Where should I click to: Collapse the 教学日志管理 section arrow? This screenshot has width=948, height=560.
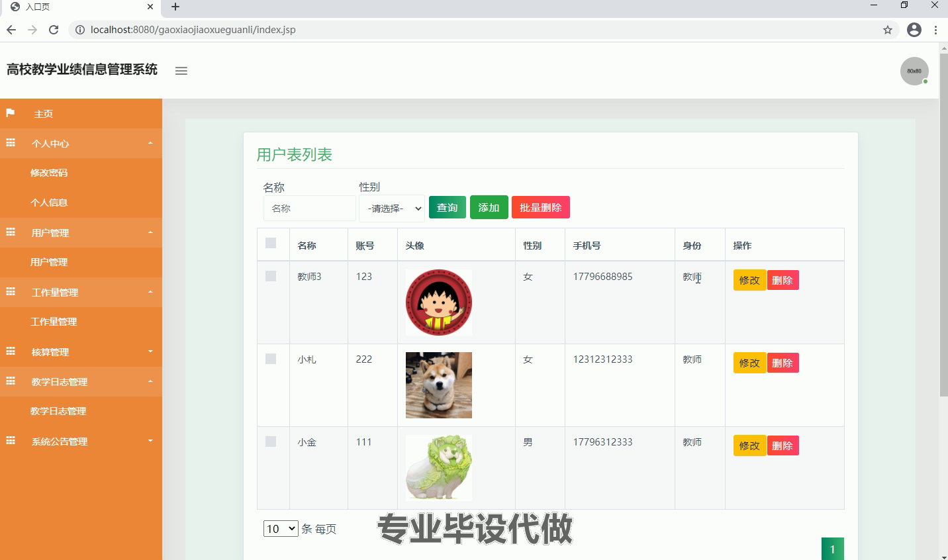(x=150, y=381)
